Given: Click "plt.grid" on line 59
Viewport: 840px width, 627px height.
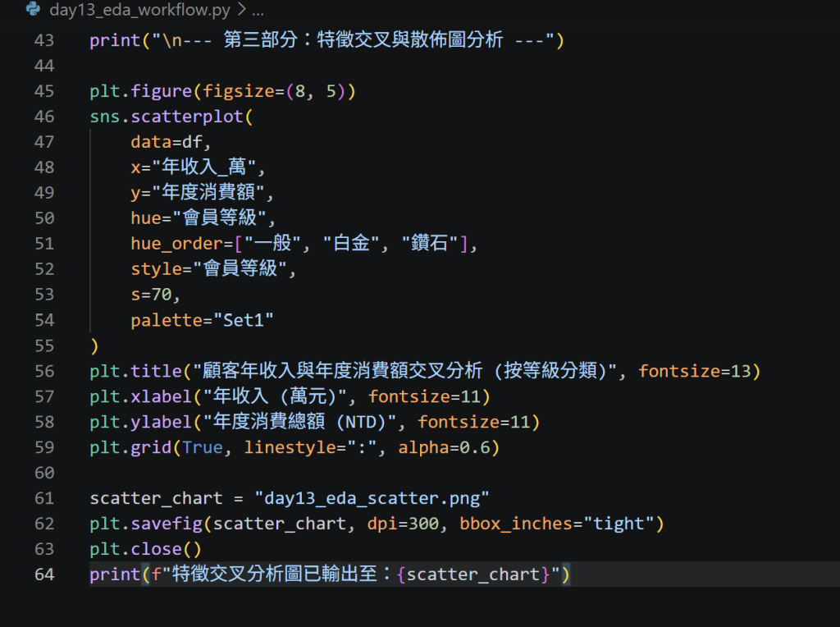Looking at the screenshot, I should (130, 447).
